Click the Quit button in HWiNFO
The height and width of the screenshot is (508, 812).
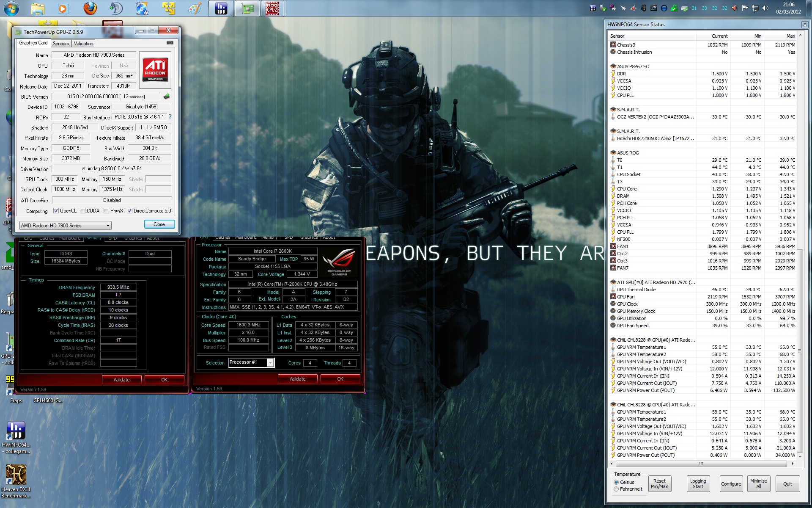coord(787,484)
